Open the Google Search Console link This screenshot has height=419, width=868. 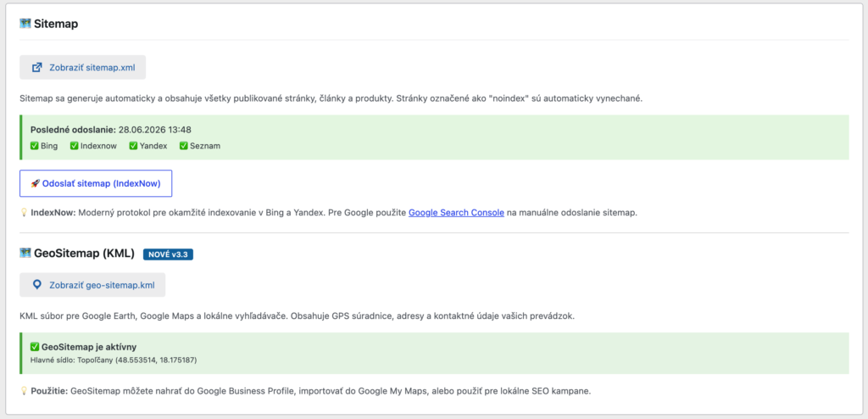point(456,212)
